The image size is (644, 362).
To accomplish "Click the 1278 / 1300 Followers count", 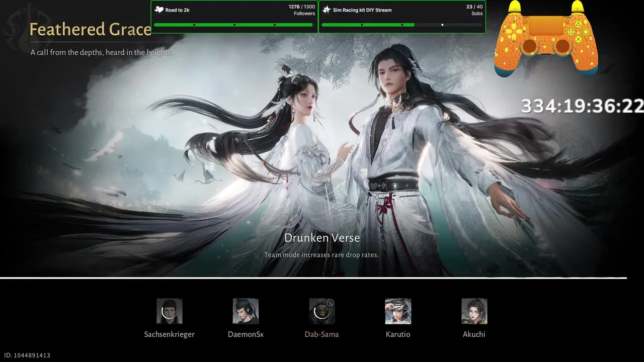I will [302, 10].
